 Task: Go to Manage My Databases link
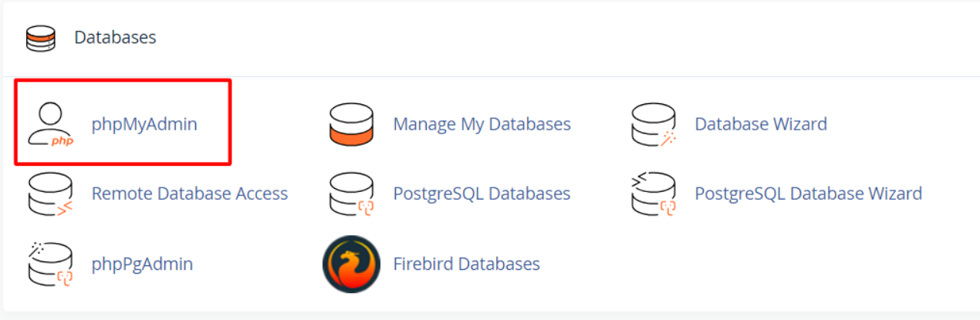482,123
